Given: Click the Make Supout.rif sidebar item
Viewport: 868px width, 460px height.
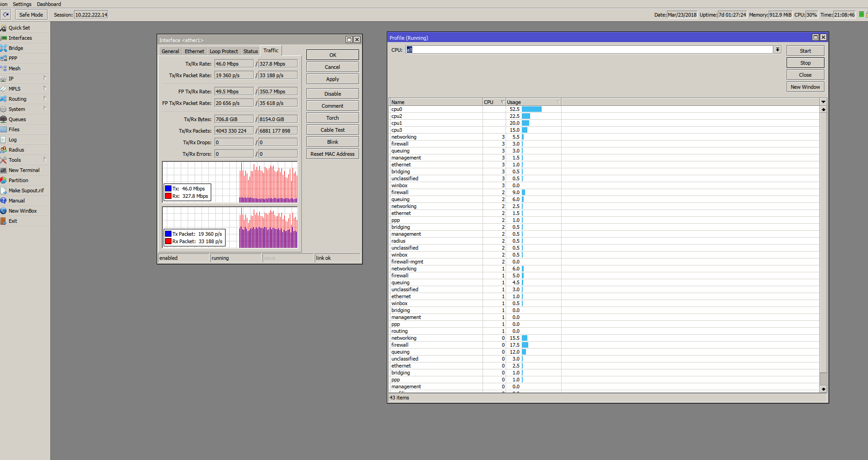Looking at the screenshot, I should pyautogui.click(x=26, y=190).
